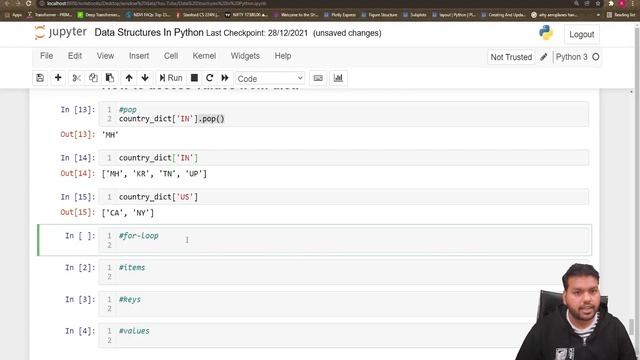Click the Python logo icon
The width and height of the screenshot is (640, 360).
(546, 32)
